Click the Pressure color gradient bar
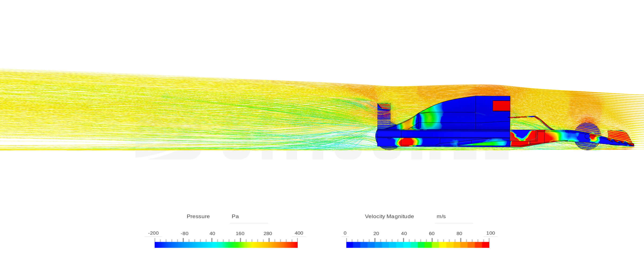The width and height of the screenshot is (644, 253). coord(226,245)
